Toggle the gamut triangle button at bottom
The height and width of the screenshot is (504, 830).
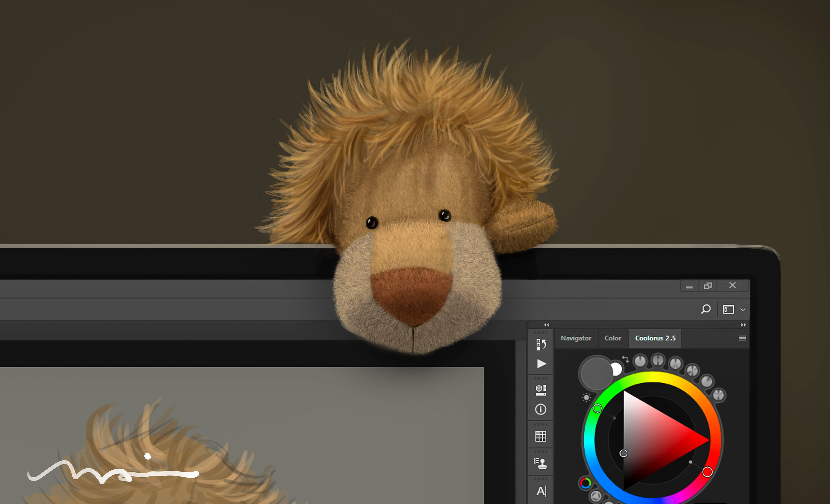[x=596, y=496]
